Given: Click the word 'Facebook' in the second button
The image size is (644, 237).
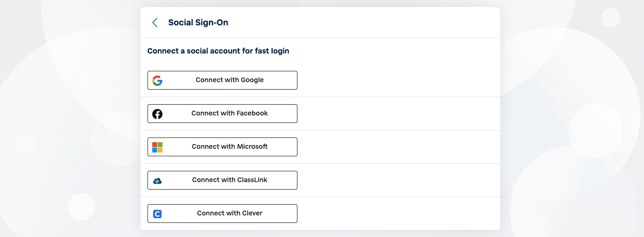Looking at the screenshot, I should tap(252, 114).
